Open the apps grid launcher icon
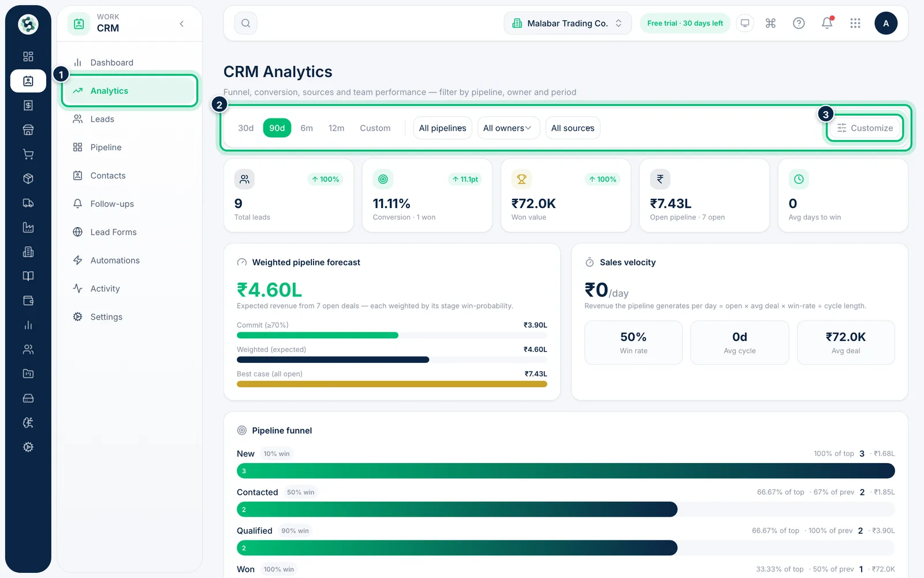The height and width of the screenshot is (578, 924). click(855, 23)
